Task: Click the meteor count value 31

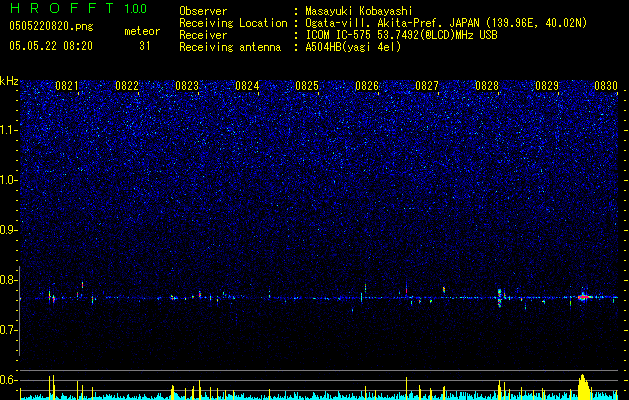Action: (145, 46)
